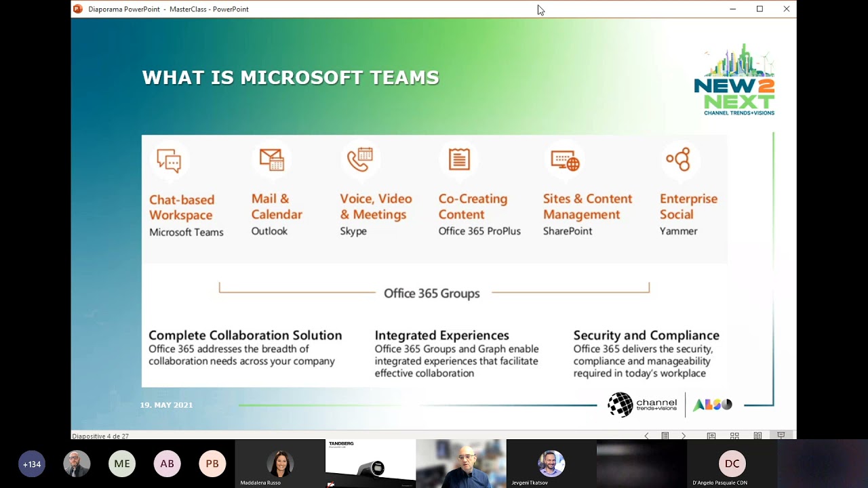This screenshot has width=868, height=488.
Task: Click the 'Office 365 Groups' label
Action: coord(432,293)
